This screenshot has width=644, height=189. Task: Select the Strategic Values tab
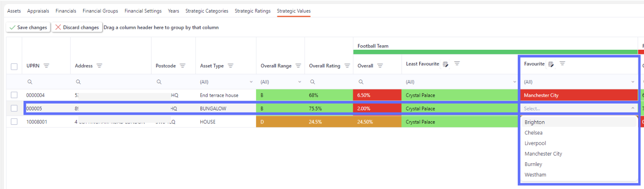[x=294, y=11]
